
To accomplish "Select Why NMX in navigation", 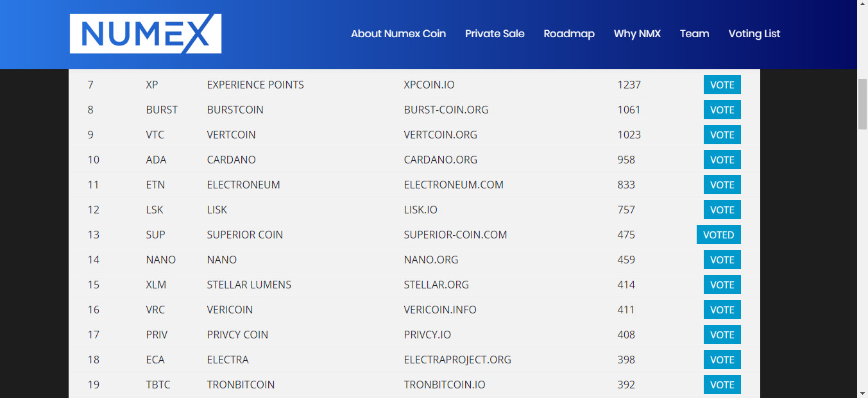I will 637,33.
